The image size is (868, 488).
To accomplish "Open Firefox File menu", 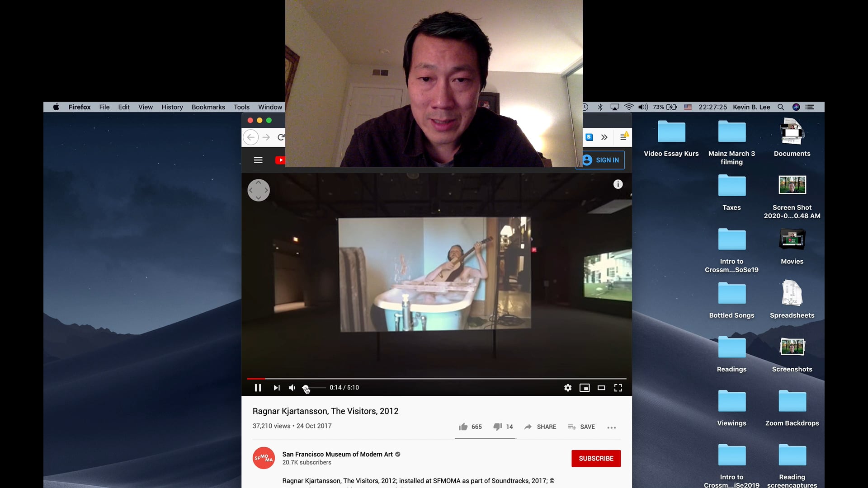I will tap(104, 107).
